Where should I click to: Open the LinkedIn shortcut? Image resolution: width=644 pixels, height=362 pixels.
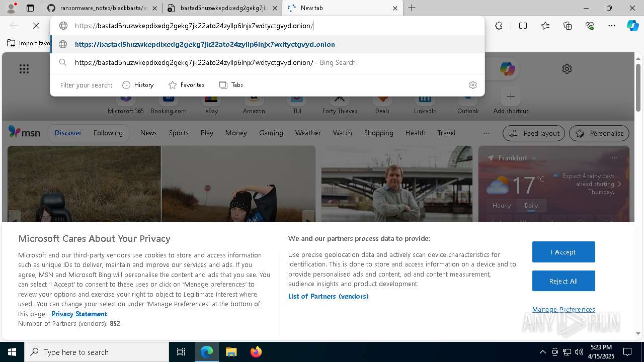click(x=425, y=103)
